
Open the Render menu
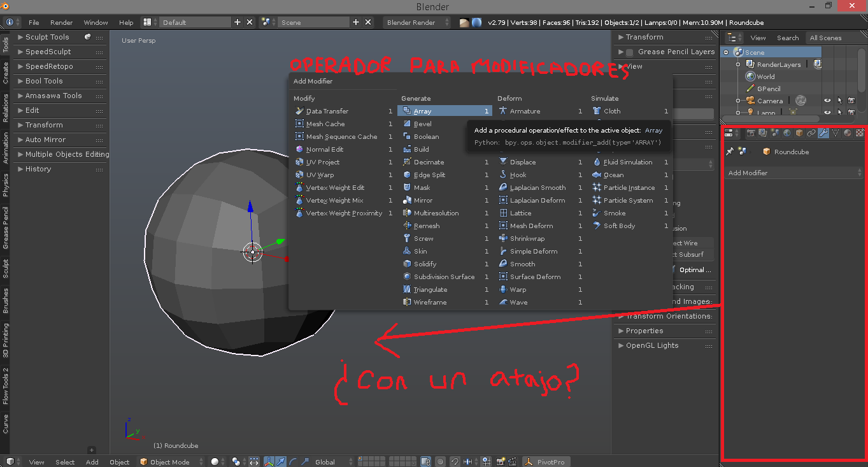point(62,22)
